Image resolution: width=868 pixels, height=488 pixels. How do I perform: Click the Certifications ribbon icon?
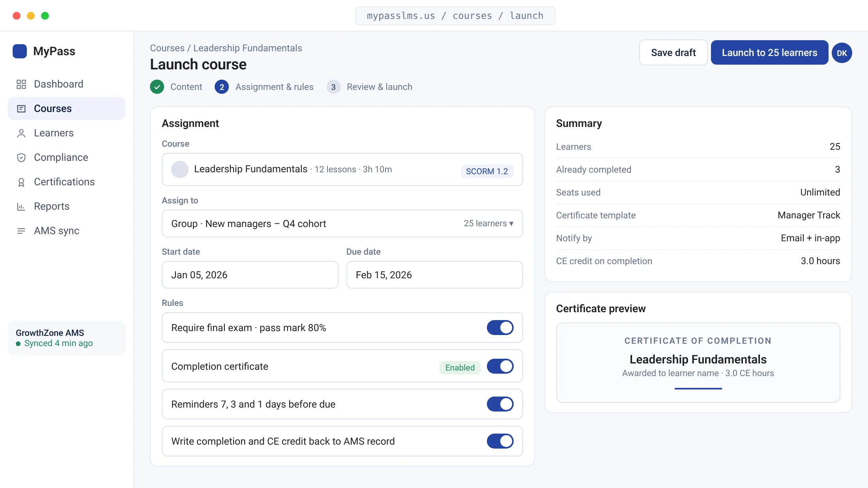[21, 182]
